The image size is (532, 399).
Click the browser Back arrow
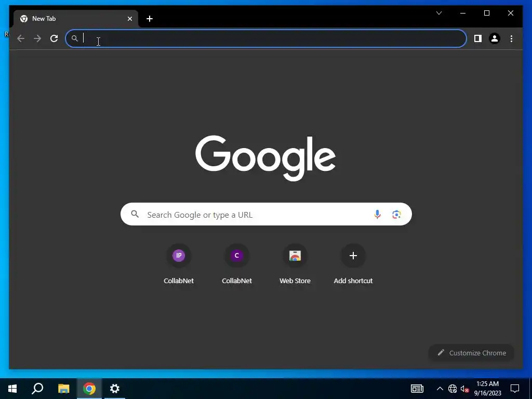tap(21, 38)
